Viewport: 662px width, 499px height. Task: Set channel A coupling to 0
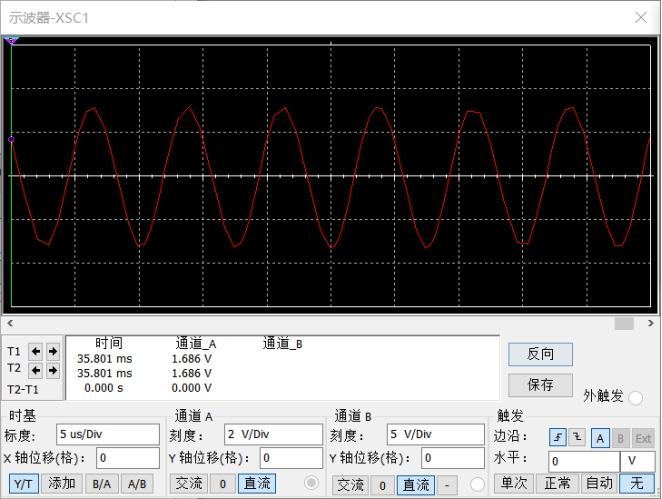click(x=222, y=484)
